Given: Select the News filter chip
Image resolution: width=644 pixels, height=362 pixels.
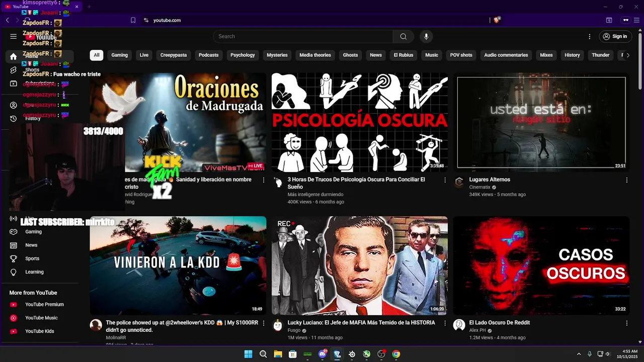Looking at the screenshot, I should click(x=376, y=55).
